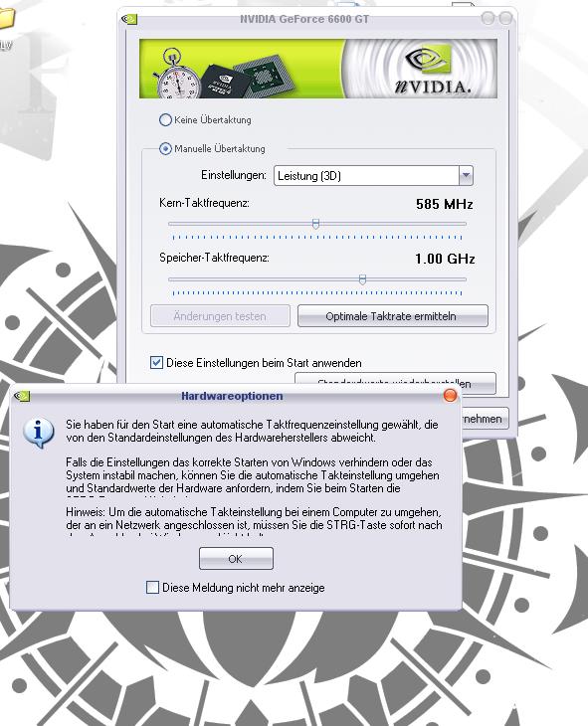
Task: Select the Manuelle Übertaktung radio button
Action: click(165, 148)
